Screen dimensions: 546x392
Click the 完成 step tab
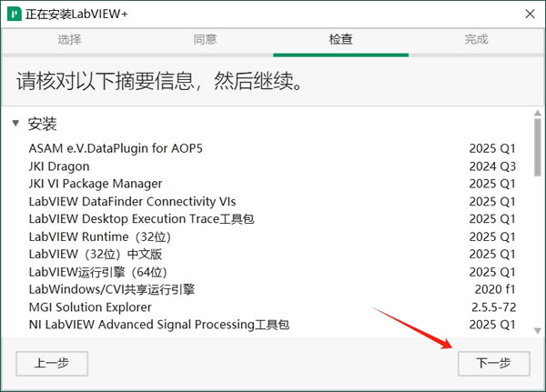point(476,40)
